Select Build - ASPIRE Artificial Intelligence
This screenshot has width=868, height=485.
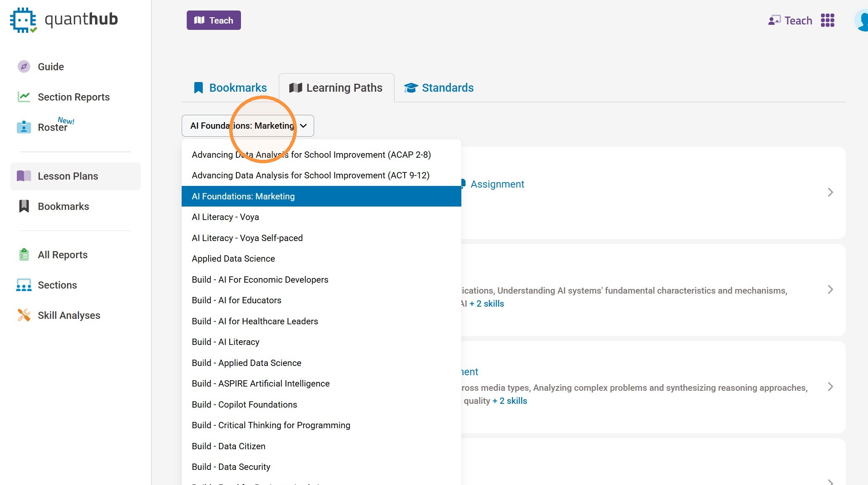coord(321,383)
